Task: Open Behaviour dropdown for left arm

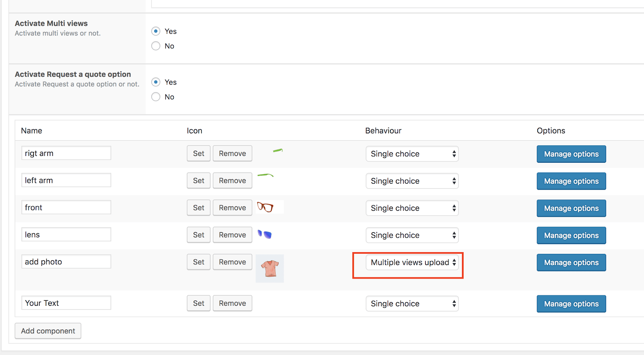Action: pyautogui.click(x=412, y=181)
